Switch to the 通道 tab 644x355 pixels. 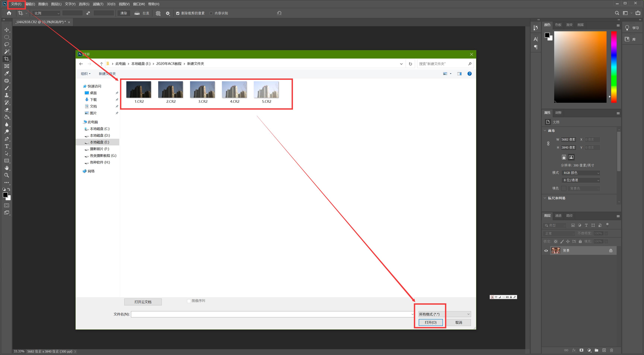(558, 216)
